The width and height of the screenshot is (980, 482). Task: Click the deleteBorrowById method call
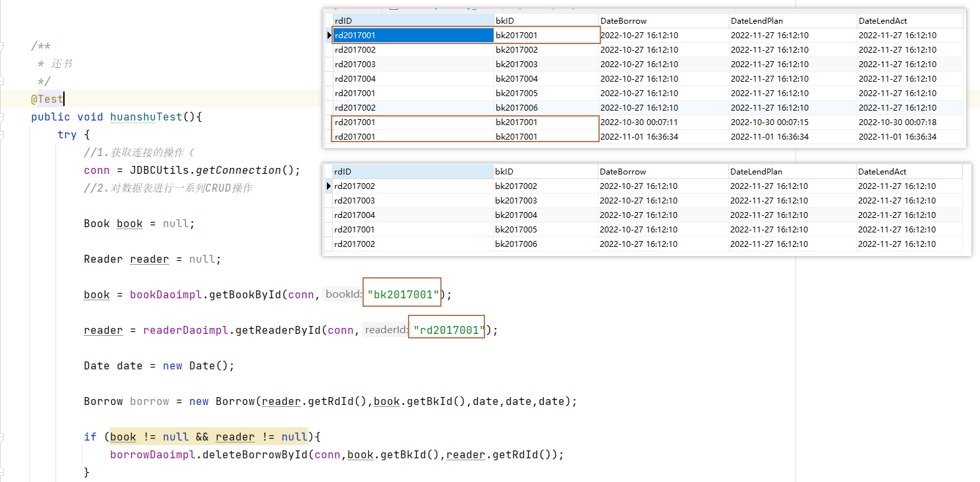(254, 454)
